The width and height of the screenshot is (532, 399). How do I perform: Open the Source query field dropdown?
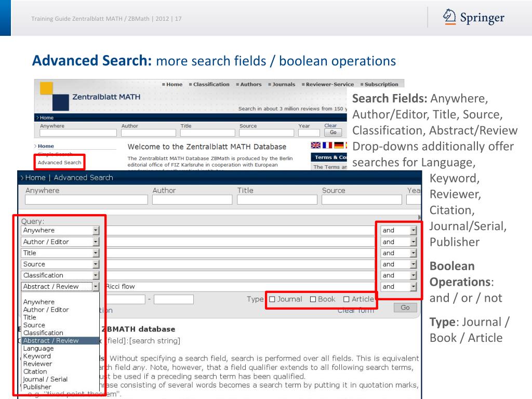[96, 264]
